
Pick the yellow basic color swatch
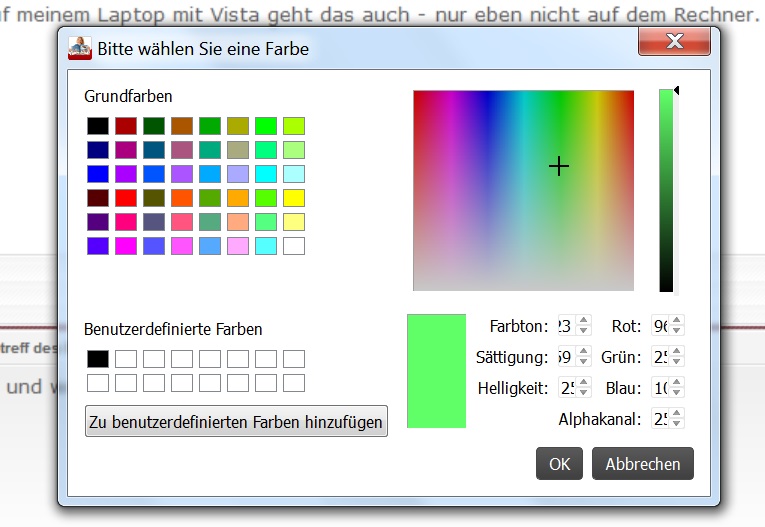tap(294, 198)
